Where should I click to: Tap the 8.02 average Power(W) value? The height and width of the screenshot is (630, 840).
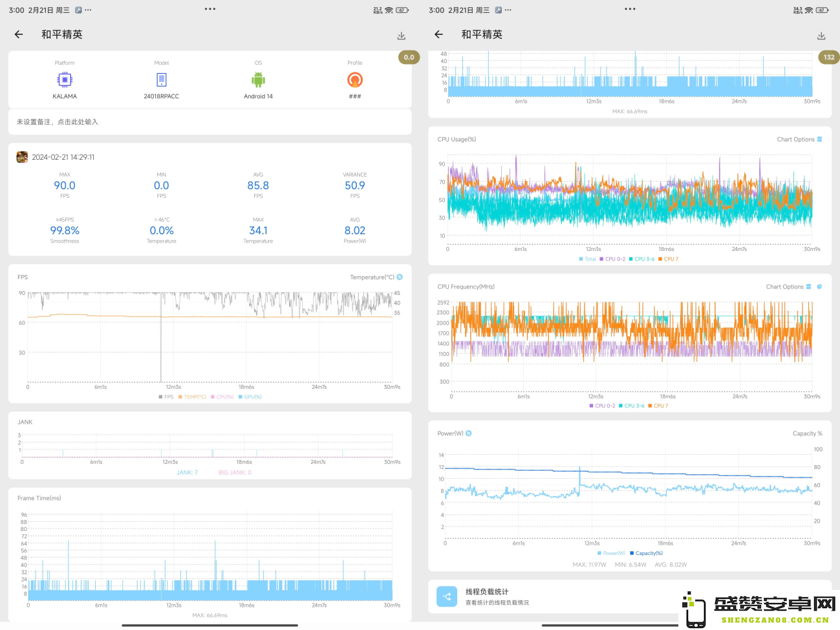(355, 231)
